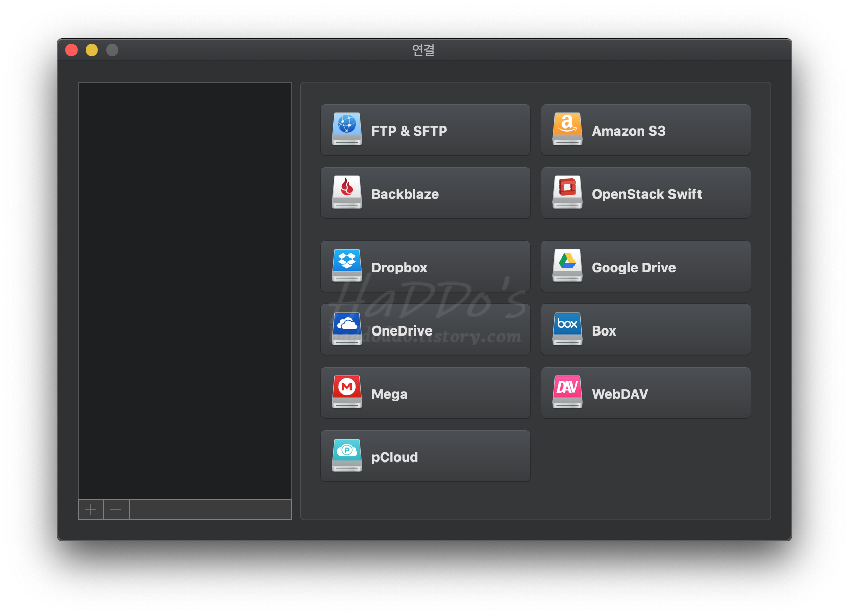Select the WebDAV label
849x616 pixels.
[x=620, y=394]
